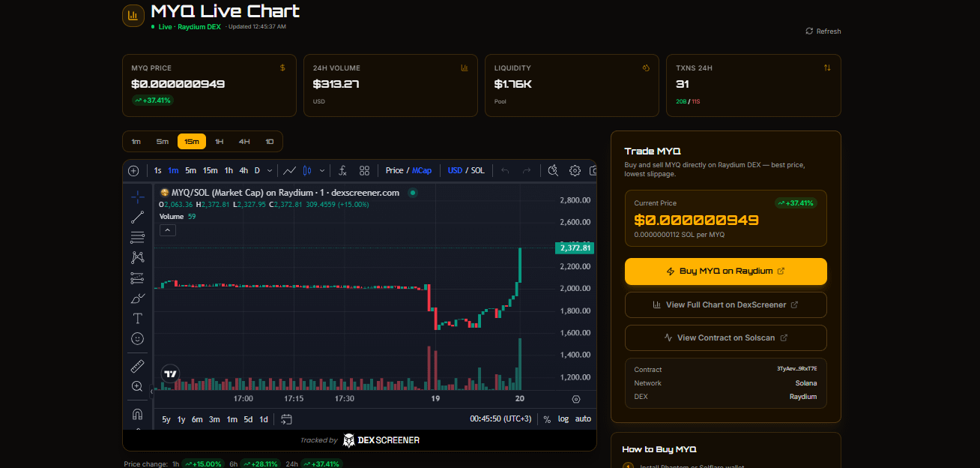
Task: Click the 2,372.81 current price label
Action: (x=574, y=247)
